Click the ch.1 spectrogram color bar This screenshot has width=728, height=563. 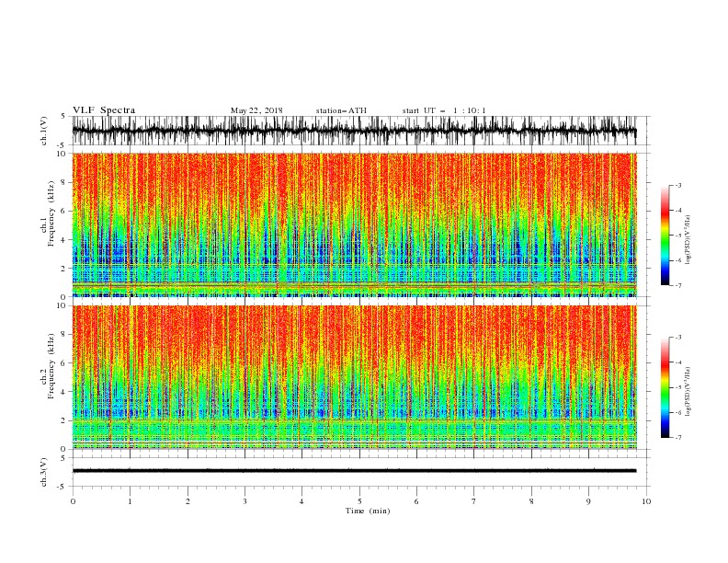(x=665, y=236)
